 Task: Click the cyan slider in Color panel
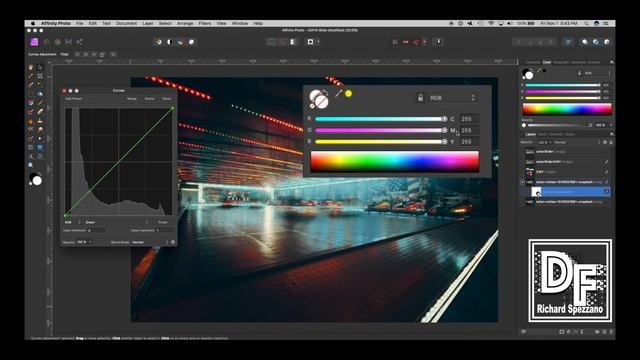[563, 85]
